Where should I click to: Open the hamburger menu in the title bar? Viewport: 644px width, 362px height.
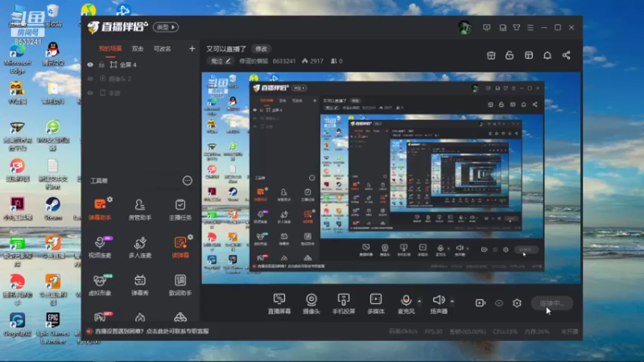point(530,27)
